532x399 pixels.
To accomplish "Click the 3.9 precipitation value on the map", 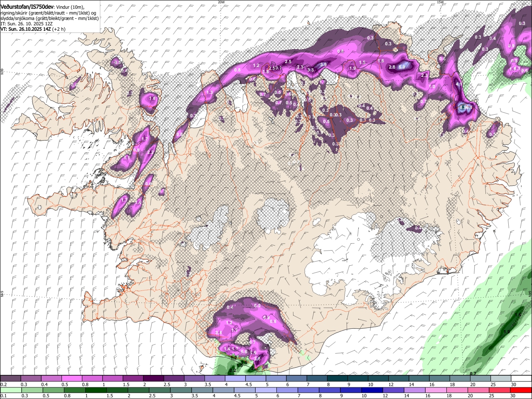I will click(x=323, y=64).
